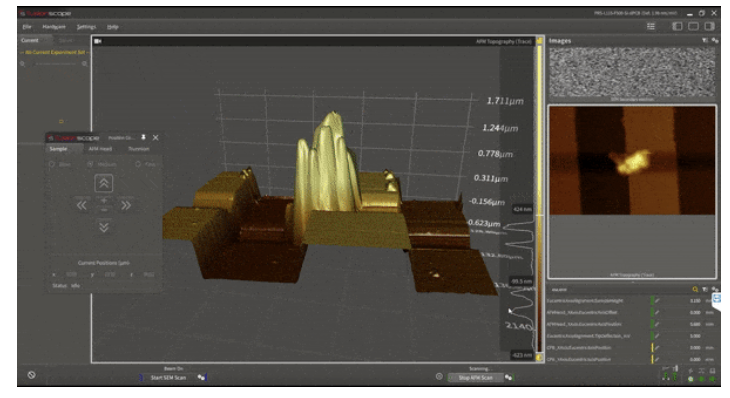Click the Status Idle text
730x398 pixels.
66,285
